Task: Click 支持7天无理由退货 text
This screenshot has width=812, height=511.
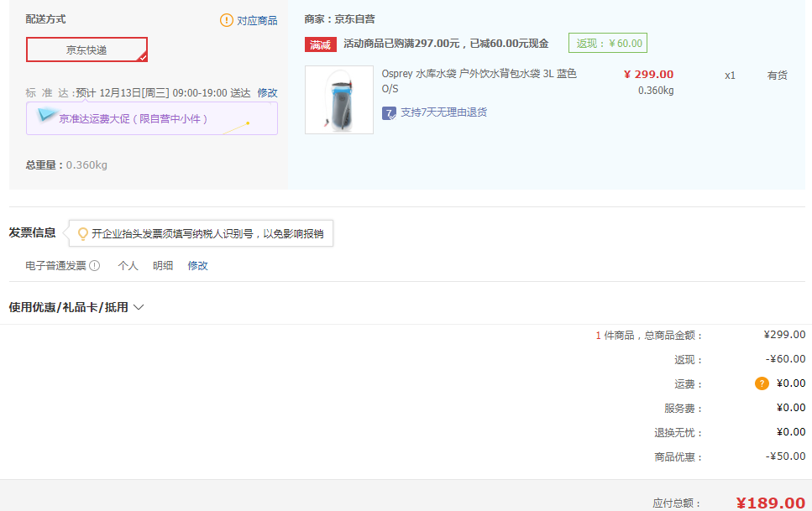Action: [x=444, y=112]
